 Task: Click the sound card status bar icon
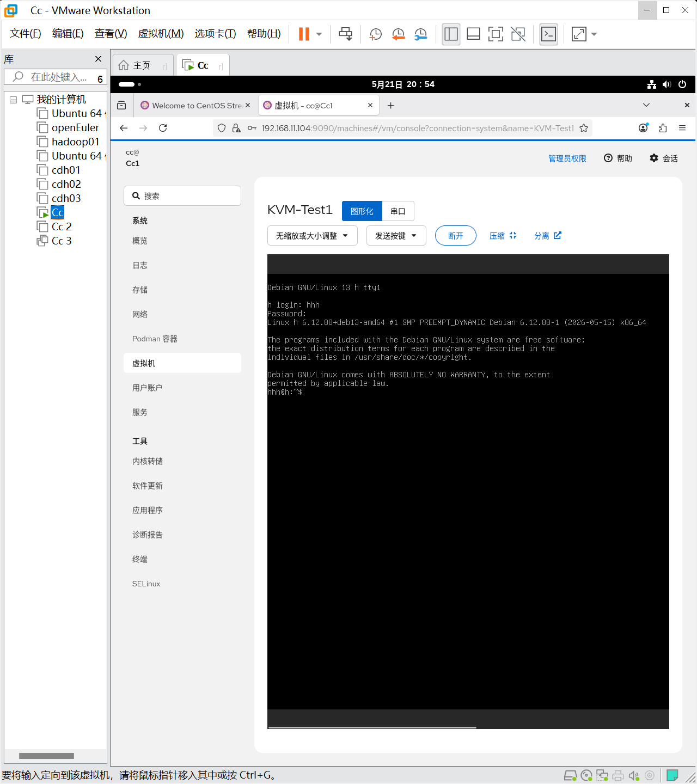[x=633, y=775]
